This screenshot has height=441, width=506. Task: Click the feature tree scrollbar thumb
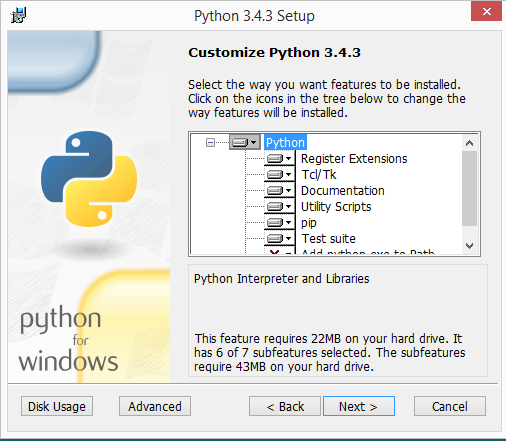[x=470, y=188]
